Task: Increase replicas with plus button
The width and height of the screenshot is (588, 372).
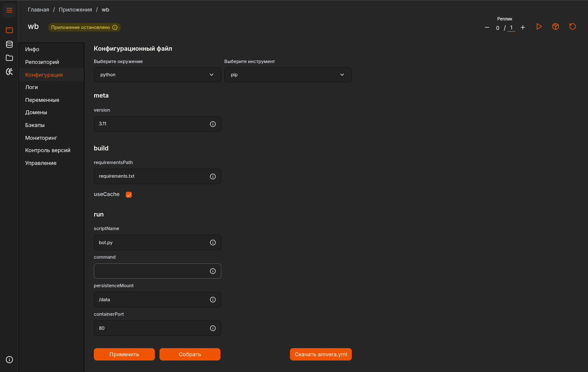Action: click(x=523, y=28)
